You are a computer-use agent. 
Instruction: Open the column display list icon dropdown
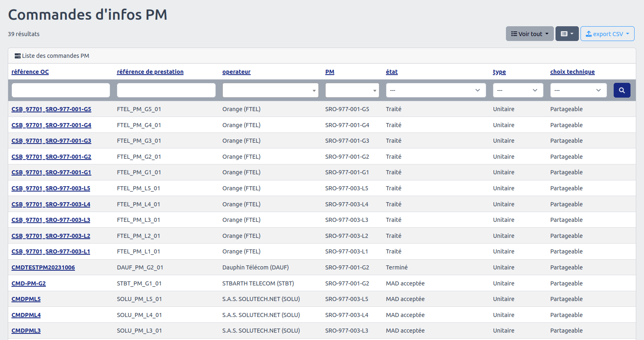567,34
